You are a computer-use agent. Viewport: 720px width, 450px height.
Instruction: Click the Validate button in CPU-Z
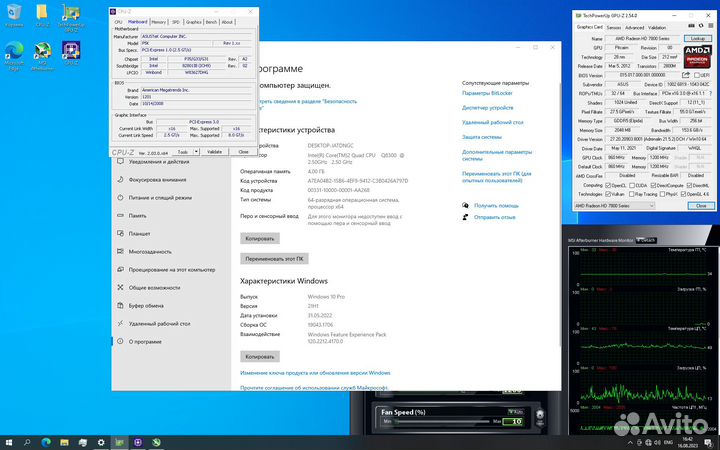point(214,152)
